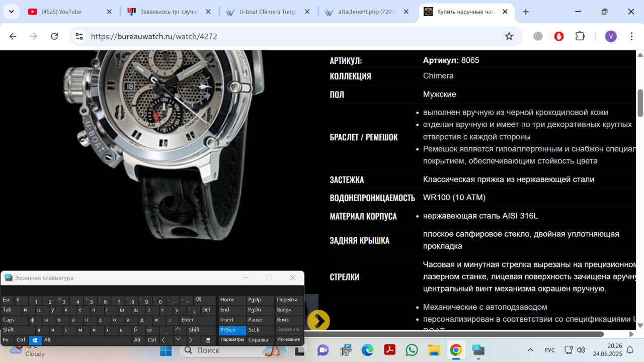Go back to the previous page
Screen dimensions: 644x362
pos(13,36)
